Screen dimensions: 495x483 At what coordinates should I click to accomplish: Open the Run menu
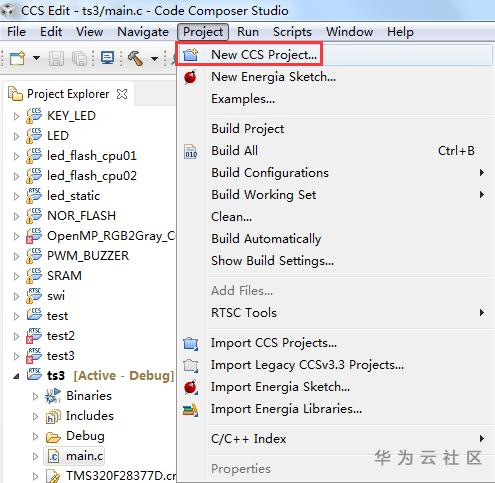pos(248,32)
